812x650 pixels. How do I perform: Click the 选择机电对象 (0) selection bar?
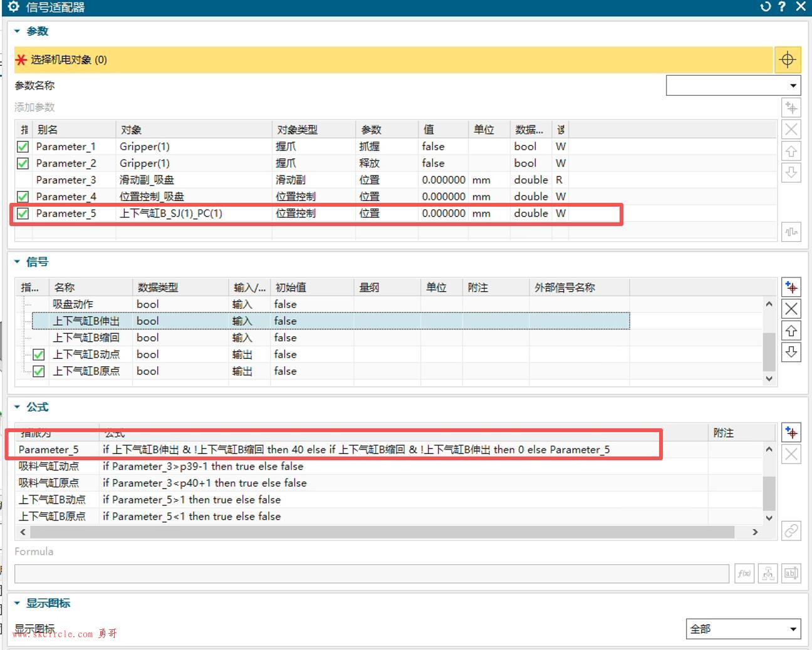coord(393,59)
